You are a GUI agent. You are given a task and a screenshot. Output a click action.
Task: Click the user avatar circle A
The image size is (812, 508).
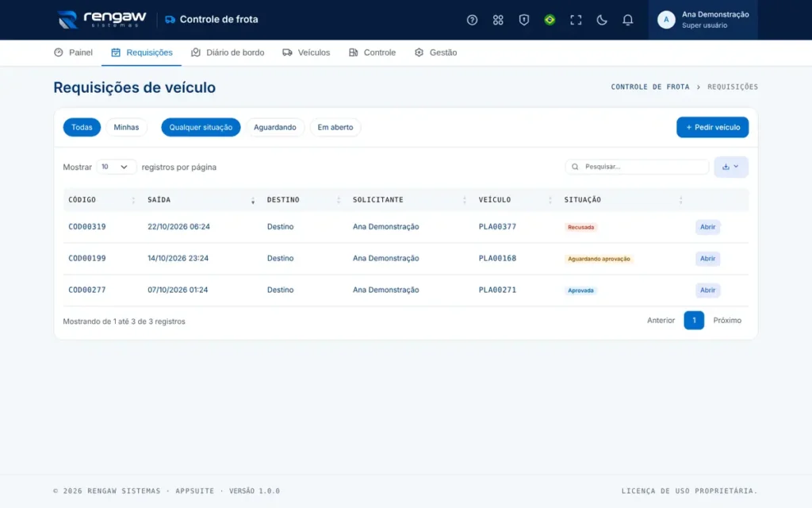click(x=666, y=20)
